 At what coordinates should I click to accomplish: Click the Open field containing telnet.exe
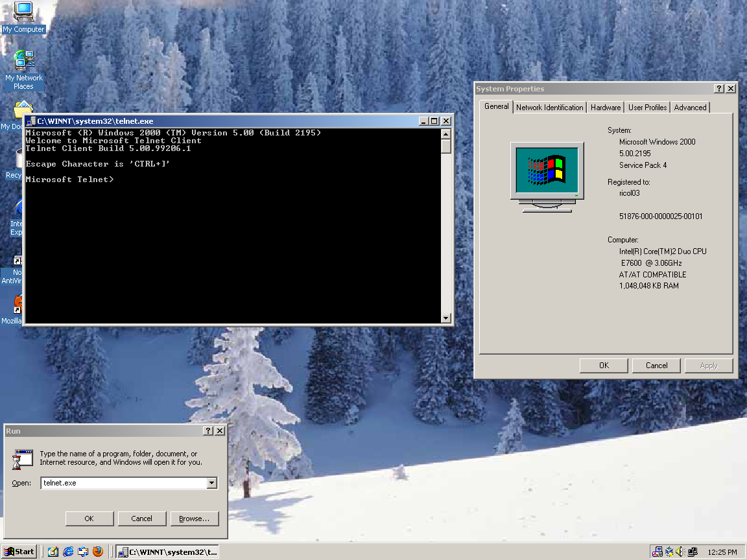(124, 483)
